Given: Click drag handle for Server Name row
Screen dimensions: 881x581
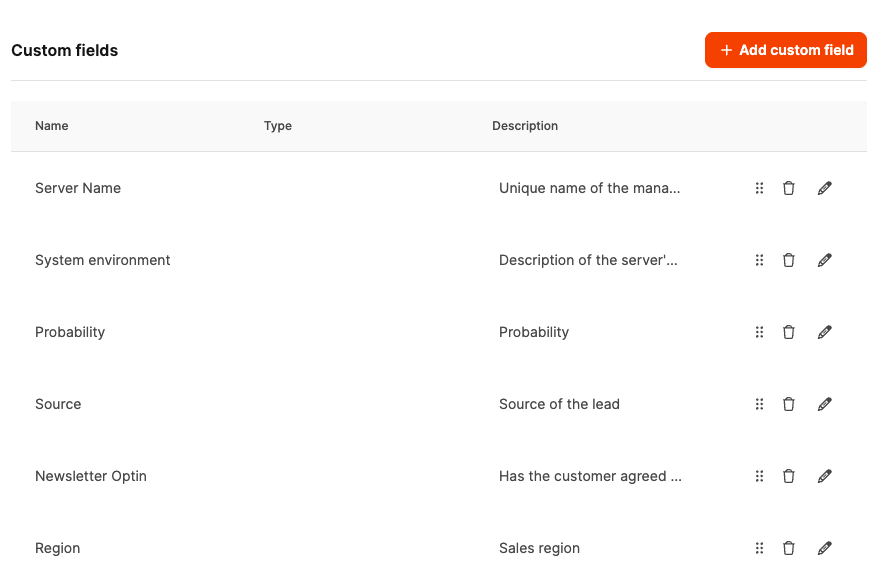Looking at the screenshot, I should [x=759, y=188].
